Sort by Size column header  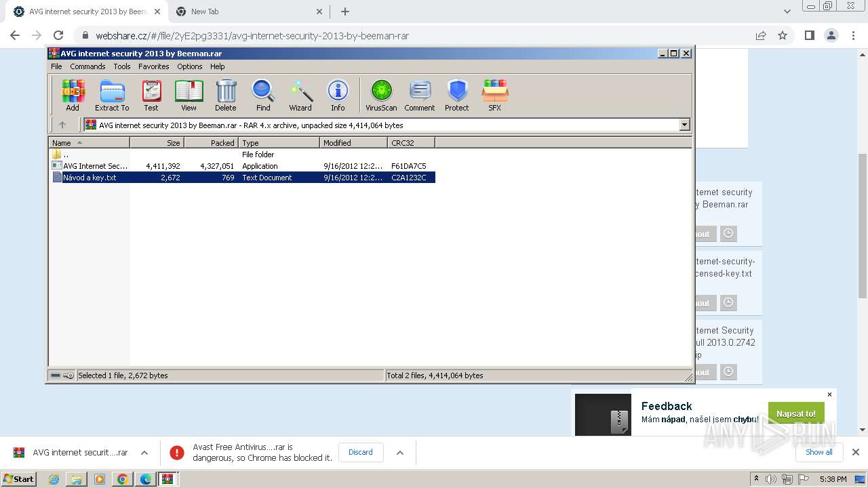pyautogui.click(x=157, y=143)
